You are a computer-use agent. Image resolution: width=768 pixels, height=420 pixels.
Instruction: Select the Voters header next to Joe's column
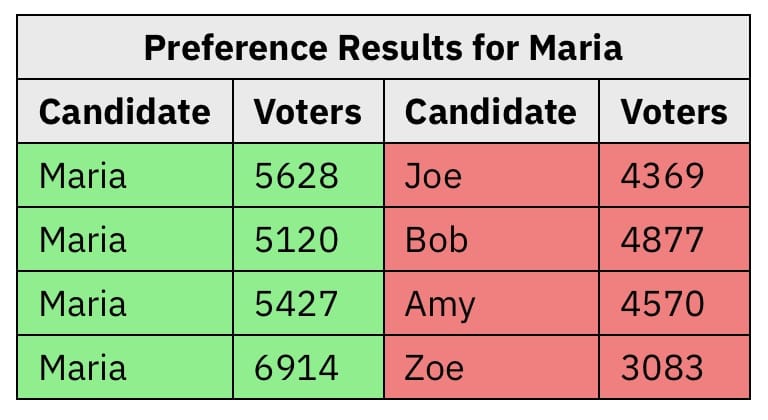[673, 111]
